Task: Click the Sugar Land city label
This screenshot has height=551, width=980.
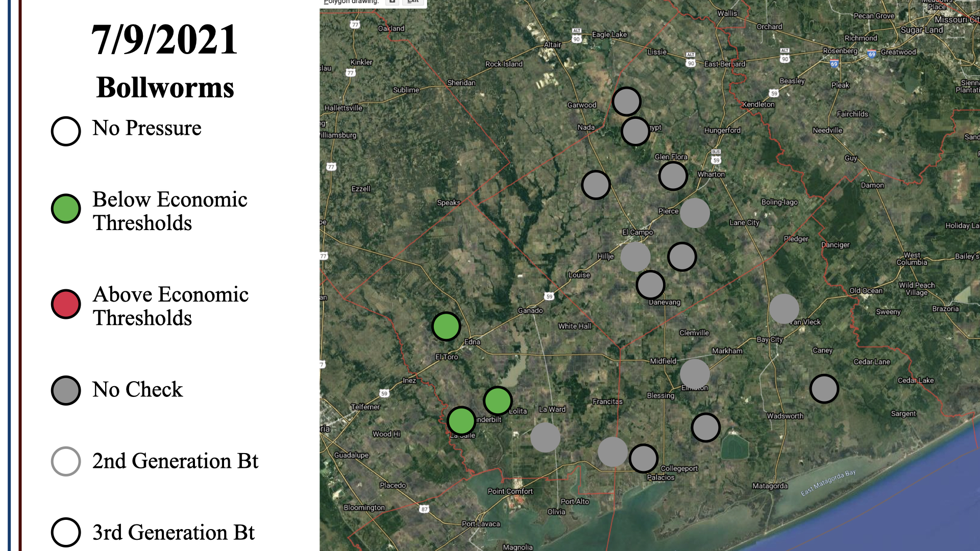Action: coord(922,30)
